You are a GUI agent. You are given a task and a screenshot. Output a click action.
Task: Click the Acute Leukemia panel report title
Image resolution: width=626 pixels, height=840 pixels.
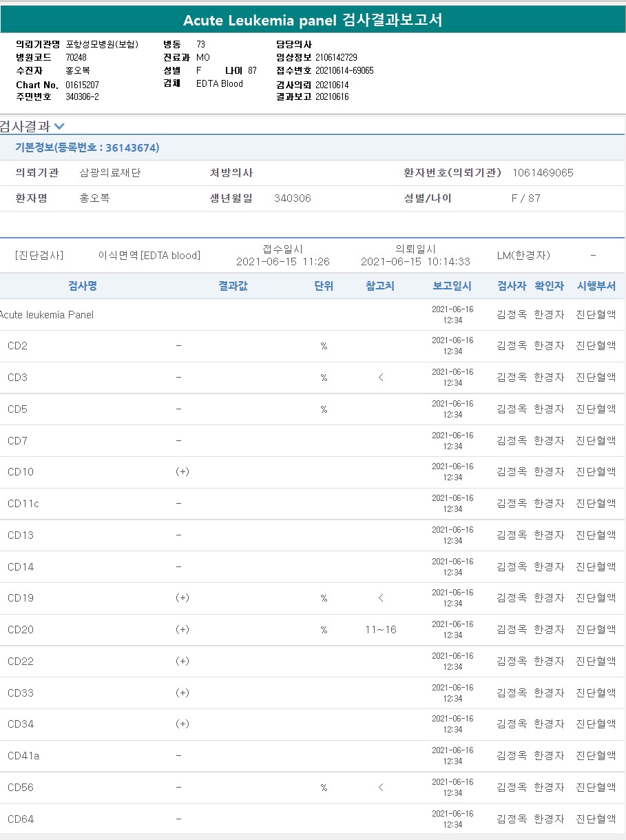[x=313, y=21]
